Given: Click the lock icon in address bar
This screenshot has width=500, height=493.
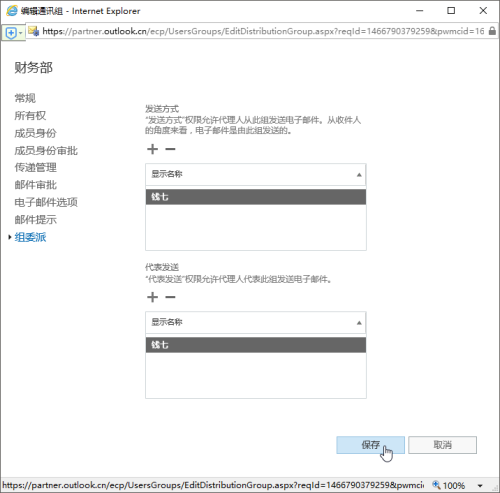Looking at the screenshot, I should (x=492, y=31).
